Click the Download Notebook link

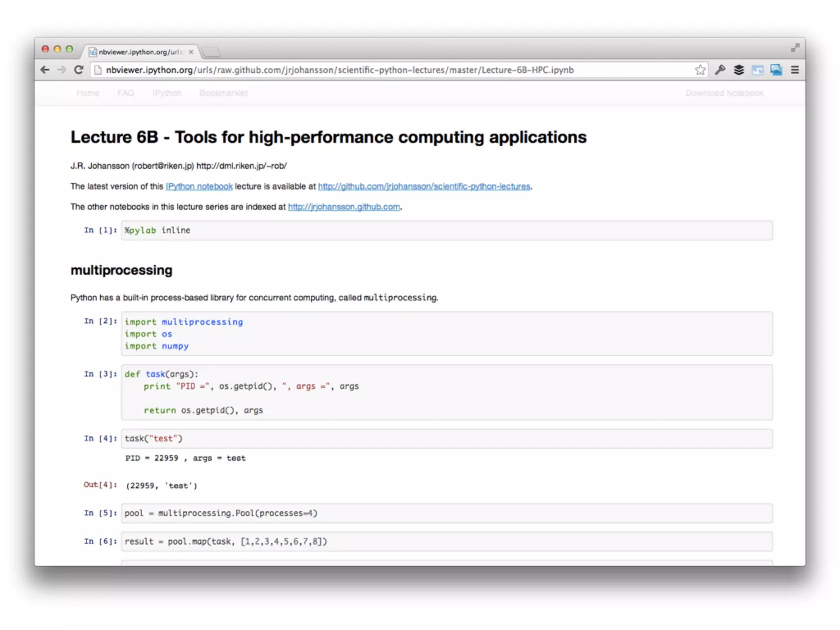point(724,93)
